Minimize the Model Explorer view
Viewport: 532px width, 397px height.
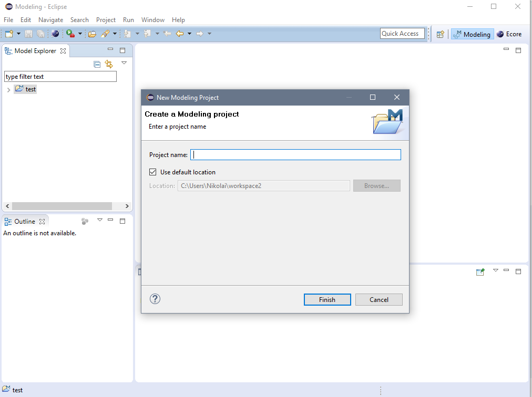[110, 49]
